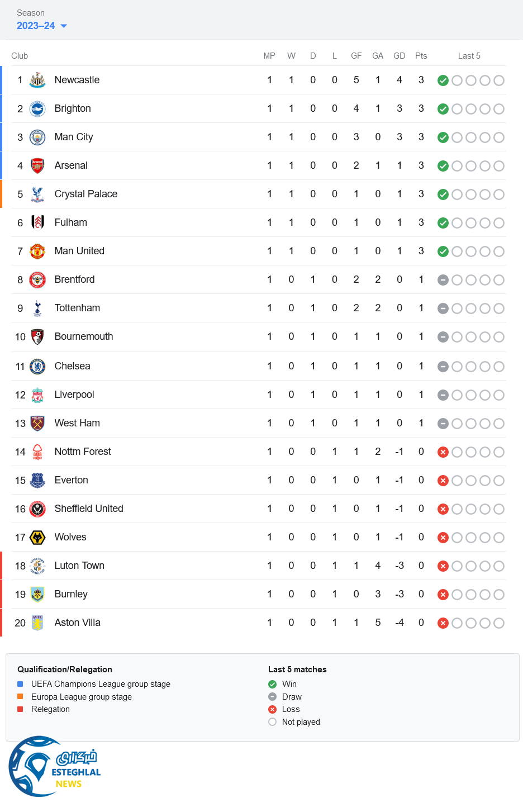Click Newcastle's green win indicator
The image size is (523, 812).
(x=443, y=80)
